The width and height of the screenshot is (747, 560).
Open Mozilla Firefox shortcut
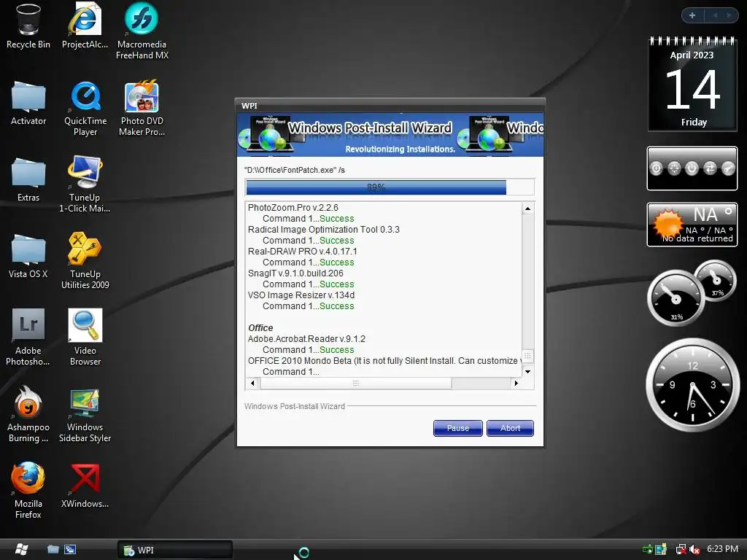[28, 491]
